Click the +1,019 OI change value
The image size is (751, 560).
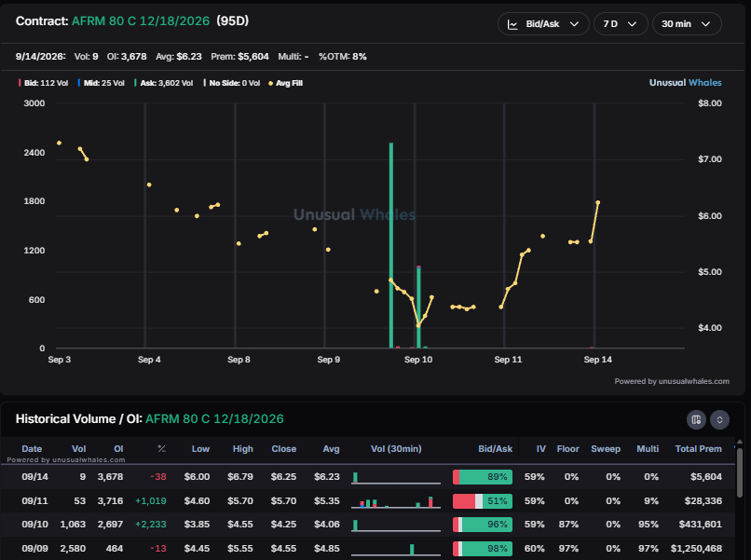point(151,500)
